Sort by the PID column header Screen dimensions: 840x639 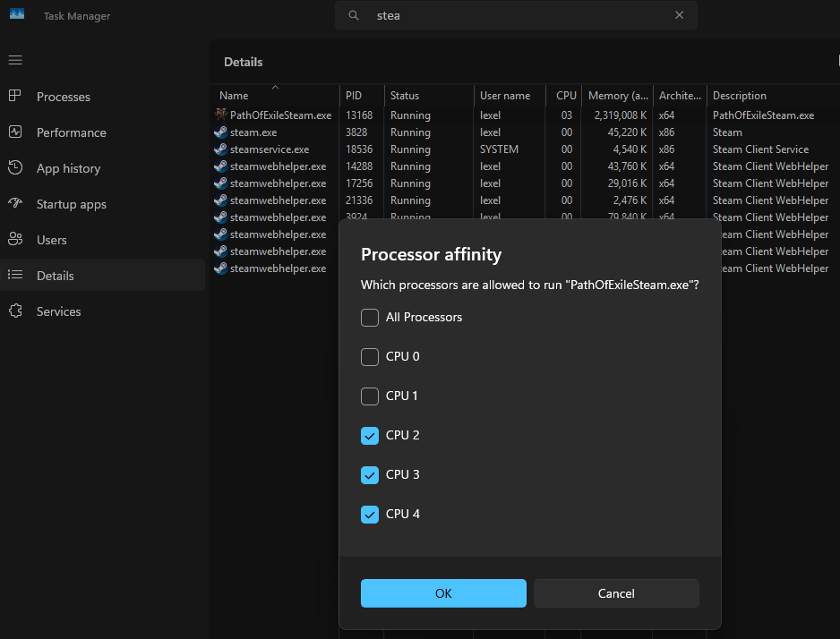[x=362, y=95]
